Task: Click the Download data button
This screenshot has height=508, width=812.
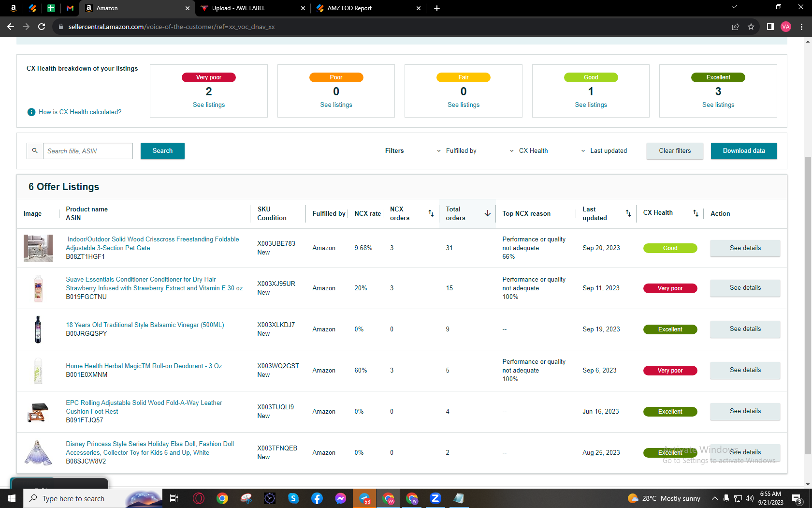Action: tap(744, 151)
